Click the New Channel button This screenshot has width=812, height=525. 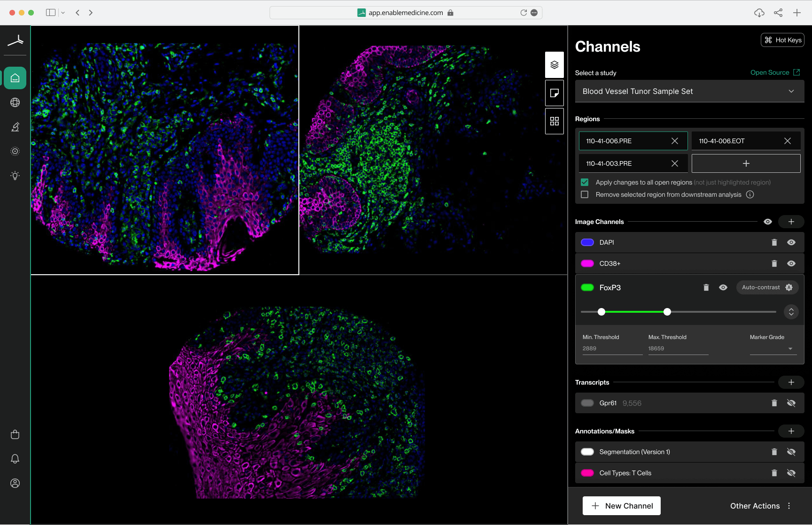pos(622,506)
